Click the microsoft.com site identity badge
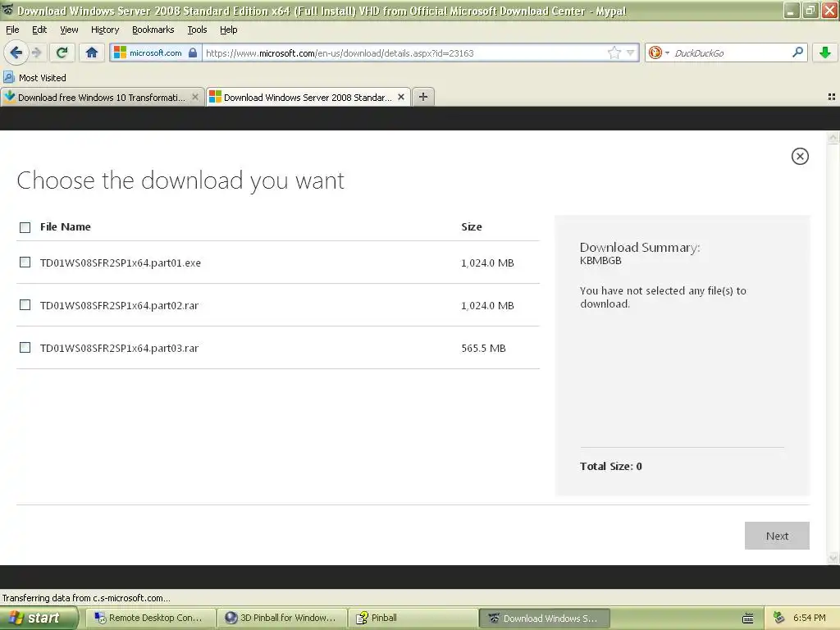Image resolution: width=840 pixels, height=630 pixels. [156, 53]
